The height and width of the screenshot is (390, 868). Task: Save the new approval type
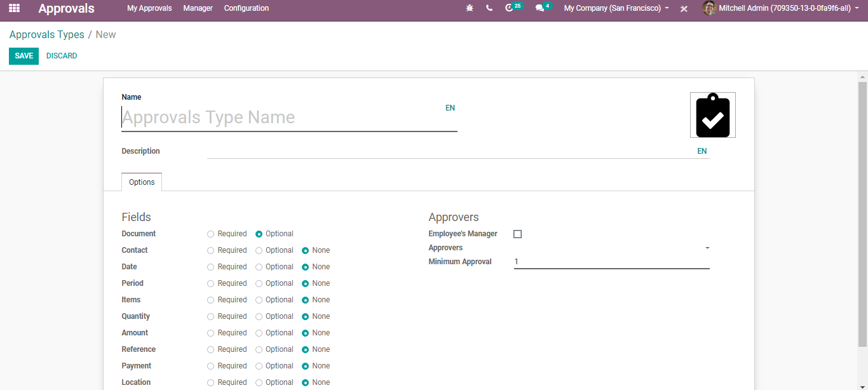tap(24, 56)
